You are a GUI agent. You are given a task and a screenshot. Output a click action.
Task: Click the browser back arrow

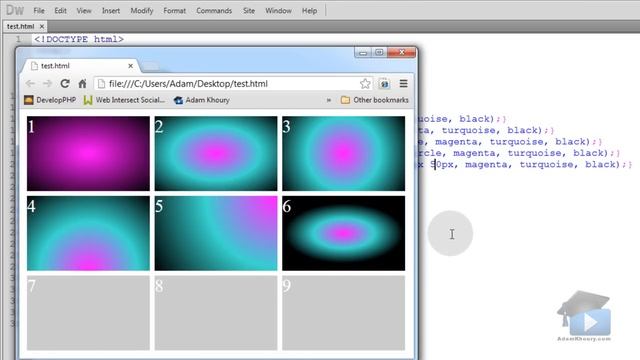(30, 84)
